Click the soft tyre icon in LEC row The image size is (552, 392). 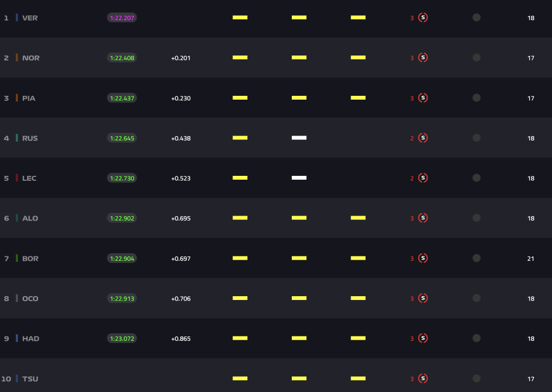click(x=423, y=178)
